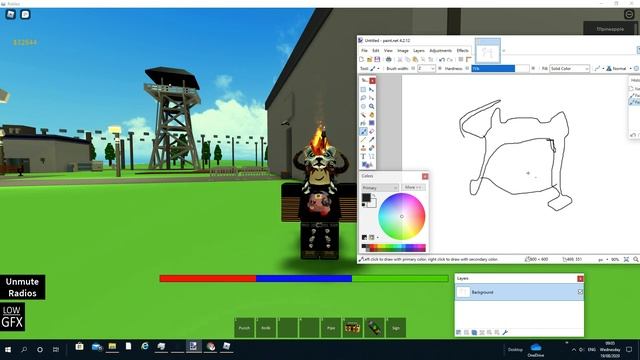Open the Effects menu

[x=462, y=51]
